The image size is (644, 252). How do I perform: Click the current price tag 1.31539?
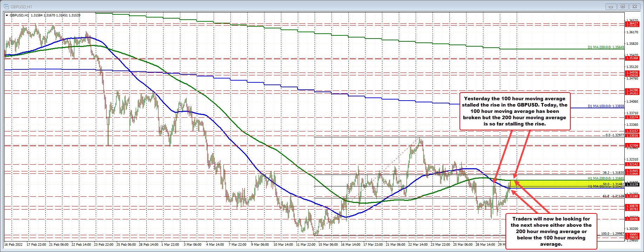(632, 184)
